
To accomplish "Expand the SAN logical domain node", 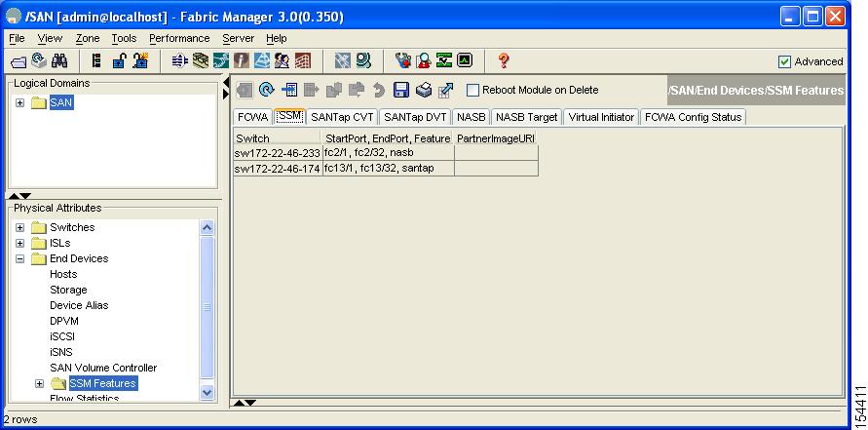I will click(19, 103).
